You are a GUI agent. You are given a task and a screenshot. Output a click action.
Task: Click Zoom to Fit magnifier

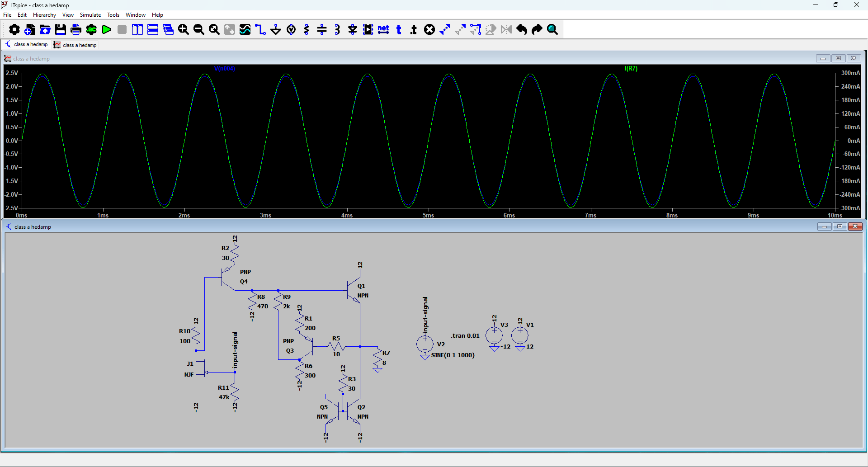coord(214,30)
